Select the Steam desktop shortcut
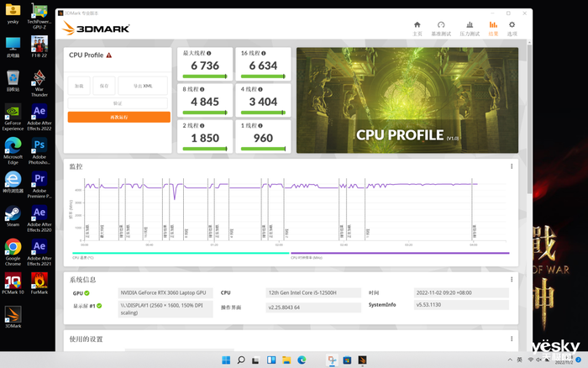 13,216
